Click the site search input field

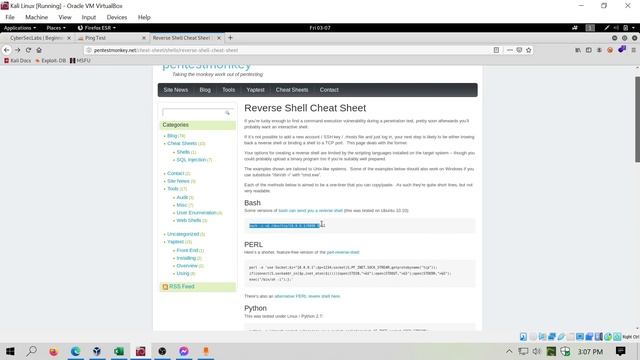(193, 112)
